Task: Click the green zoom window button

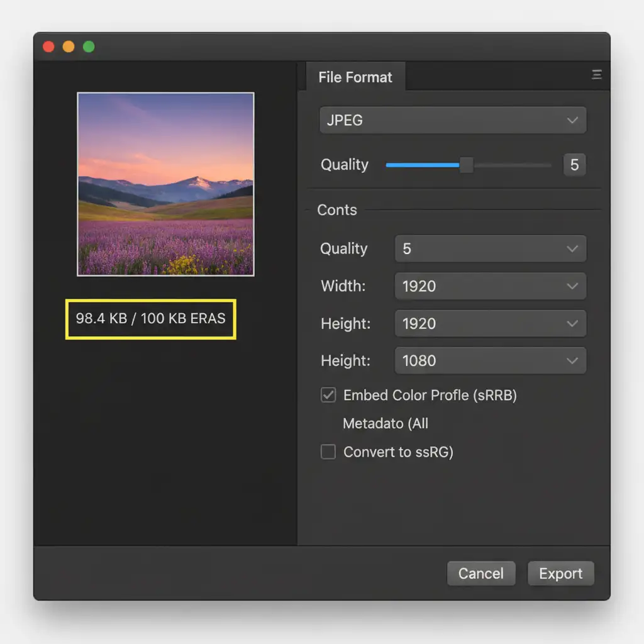Action: tap(89, 47)
